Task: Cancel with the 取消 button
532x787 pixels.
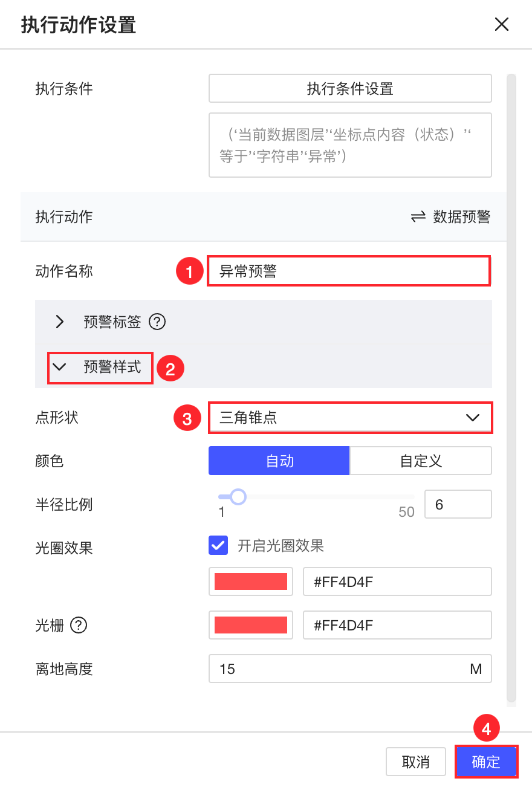Action: click(x=416, y=762)
